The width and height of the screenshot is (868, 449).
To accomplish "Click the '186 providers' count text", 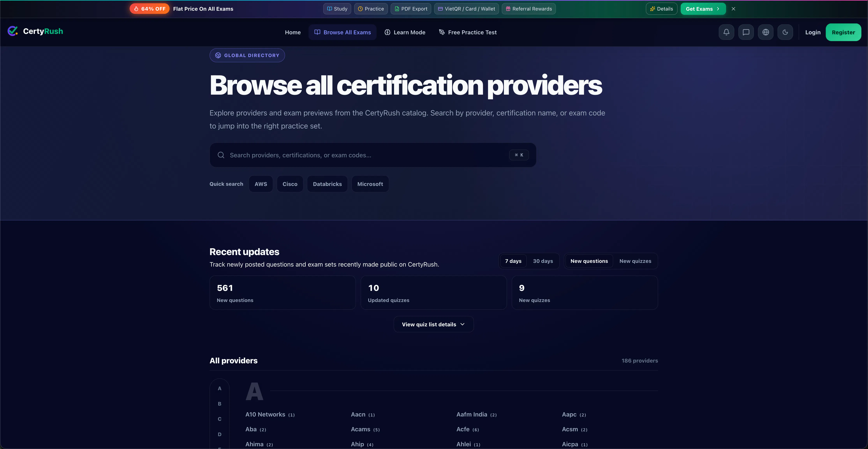I will point(640,361).
